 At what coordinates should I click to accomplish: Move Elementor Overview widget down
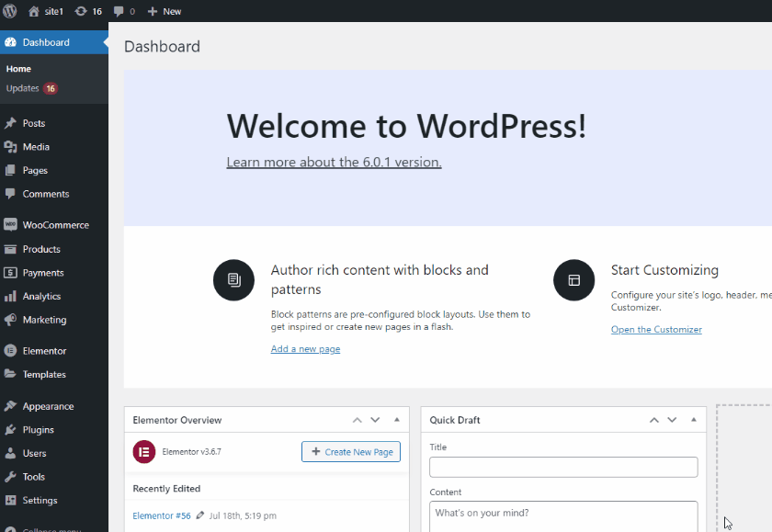(375, 420)
